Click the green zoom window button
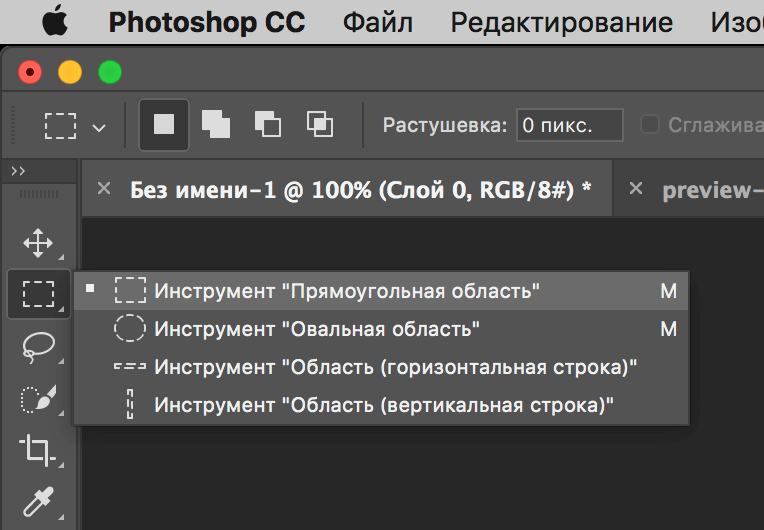764x530 pixels. [x=110, y=72]
